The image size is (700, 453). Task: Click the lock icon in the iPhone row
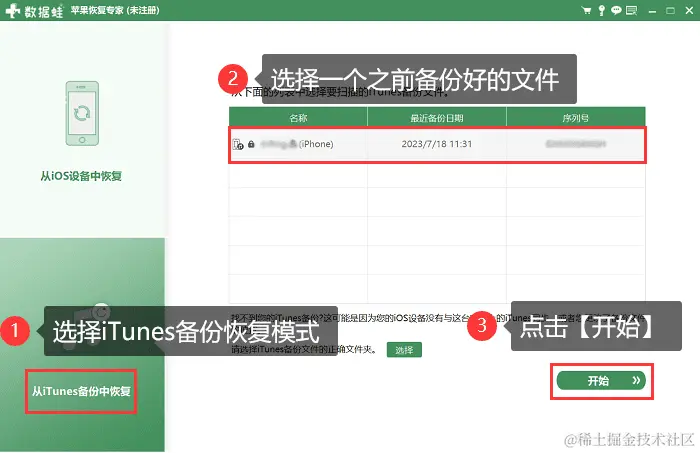tap(251, 144)
